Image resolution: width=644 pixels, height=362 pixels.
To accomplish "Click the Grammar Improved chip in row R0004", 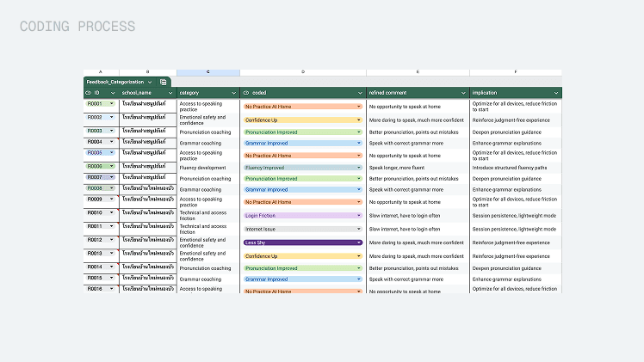I will tap(303, 144).
